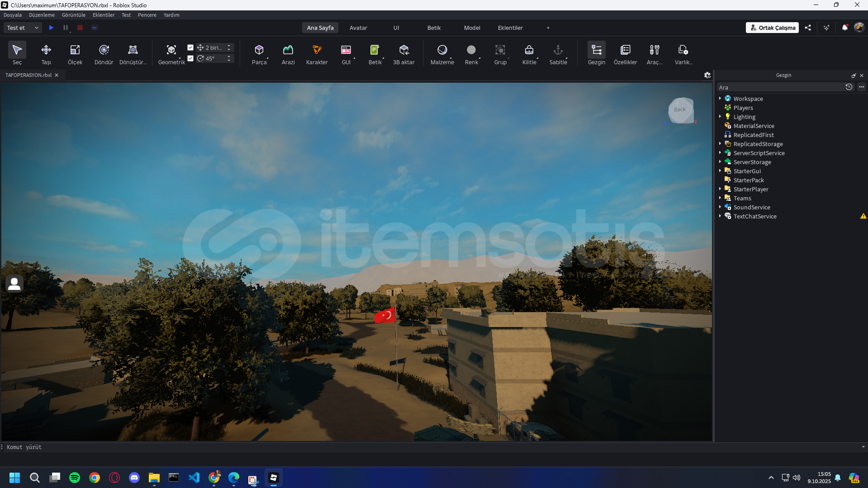Open the notifications bell
Screen dimensions: 868x488
pos(844,28)
